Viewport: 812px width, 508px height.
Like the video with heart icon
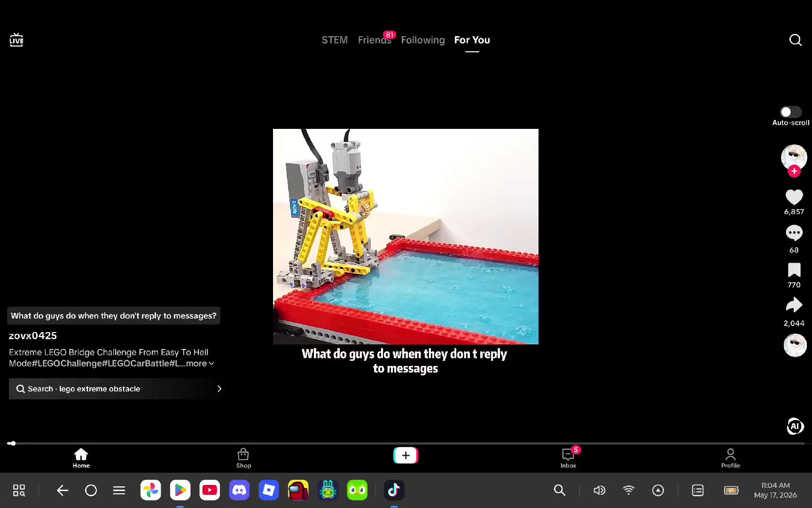(x=794, y=197)
